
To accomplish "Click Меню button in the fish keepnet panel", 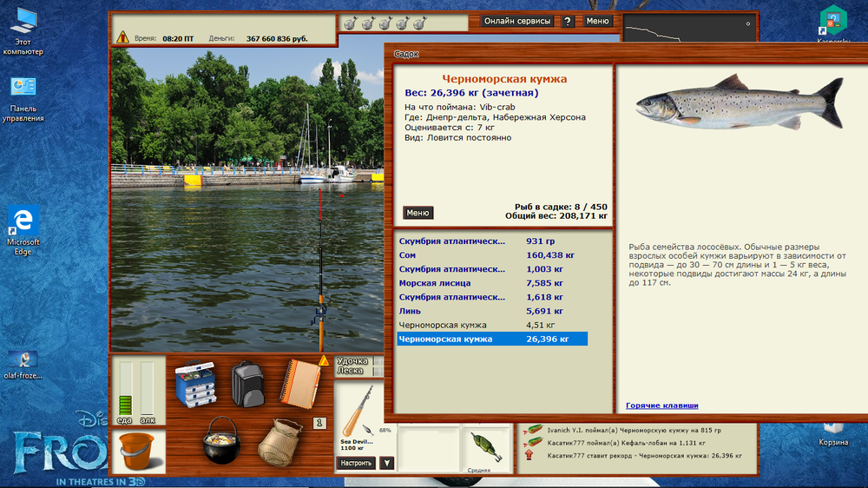I will click(x=418, y=213).
